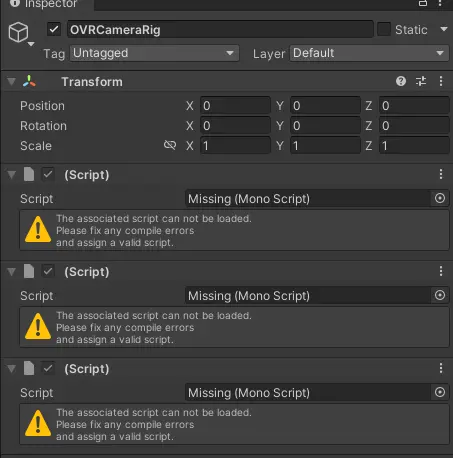
Task: Open first missing script object picker
Action: pyautogui.click(x=440, y=198)
